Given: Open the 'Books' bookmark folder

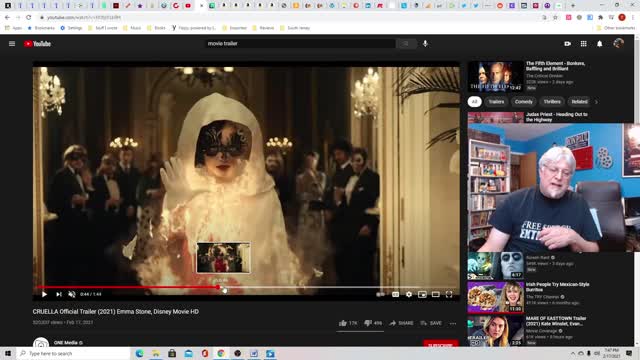Looking at the screenshot, I should 156,28.
